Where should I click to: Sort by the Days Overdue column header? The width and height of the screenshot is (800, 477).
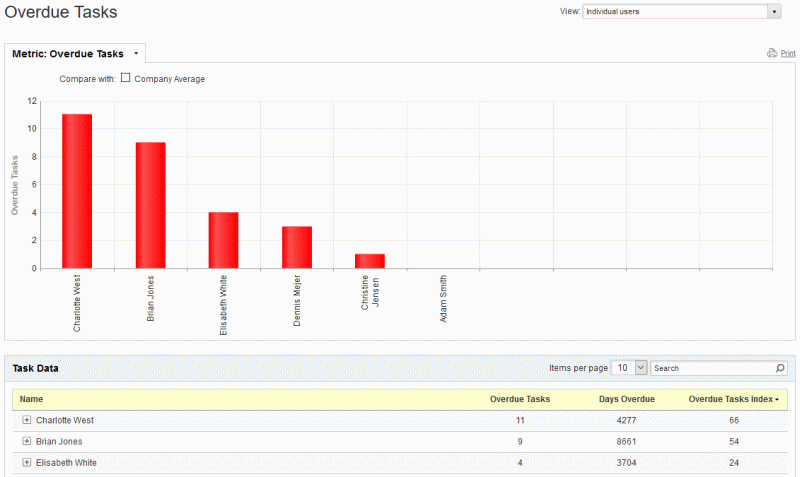coord(627,399)
